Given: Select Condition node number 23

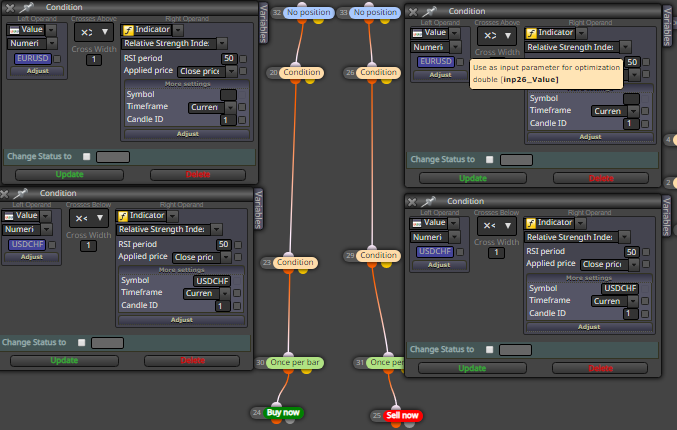Looking at the screenshot, I should coord(295,262).
